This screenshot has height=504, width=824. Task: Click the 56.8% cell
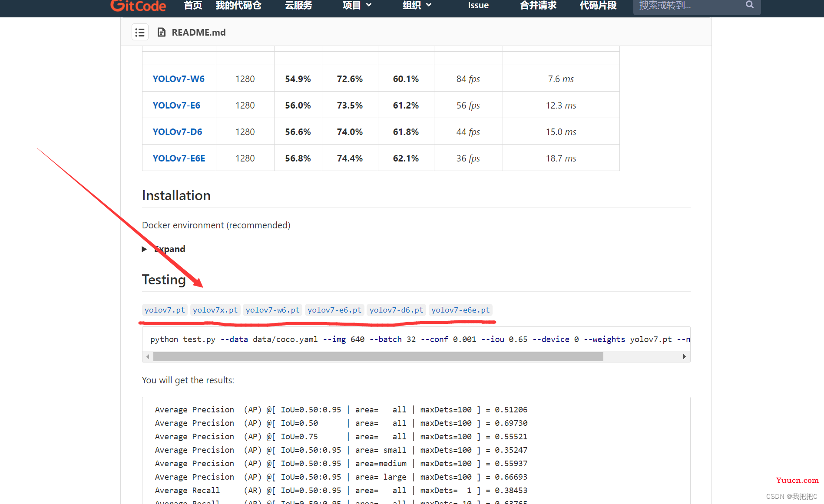(x=298, y=158)
